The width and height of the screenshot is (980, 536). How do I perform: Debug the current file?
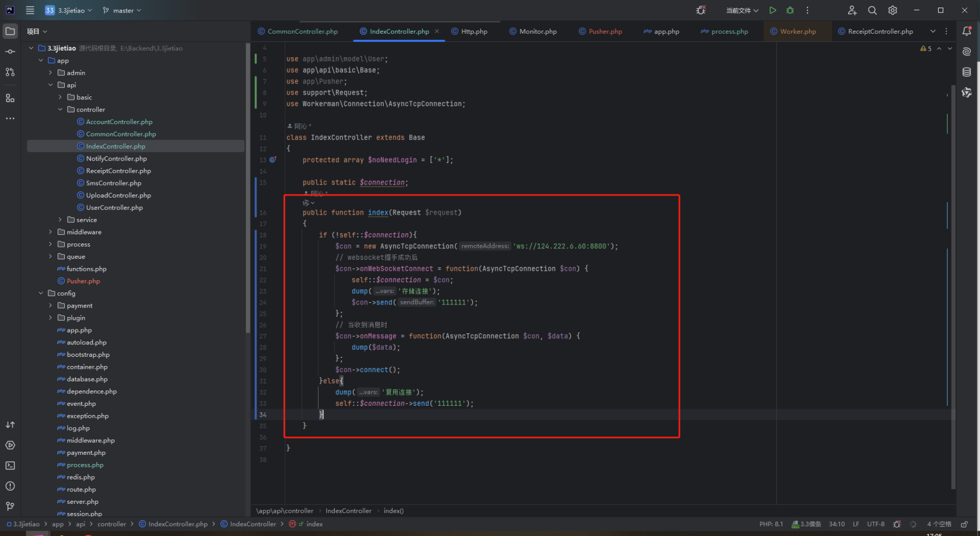790,10
